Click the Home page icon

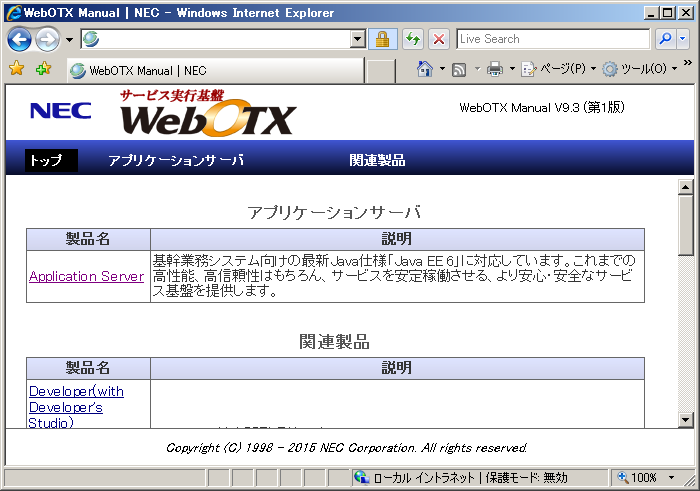pyautogui.click(x=425, y=69)
